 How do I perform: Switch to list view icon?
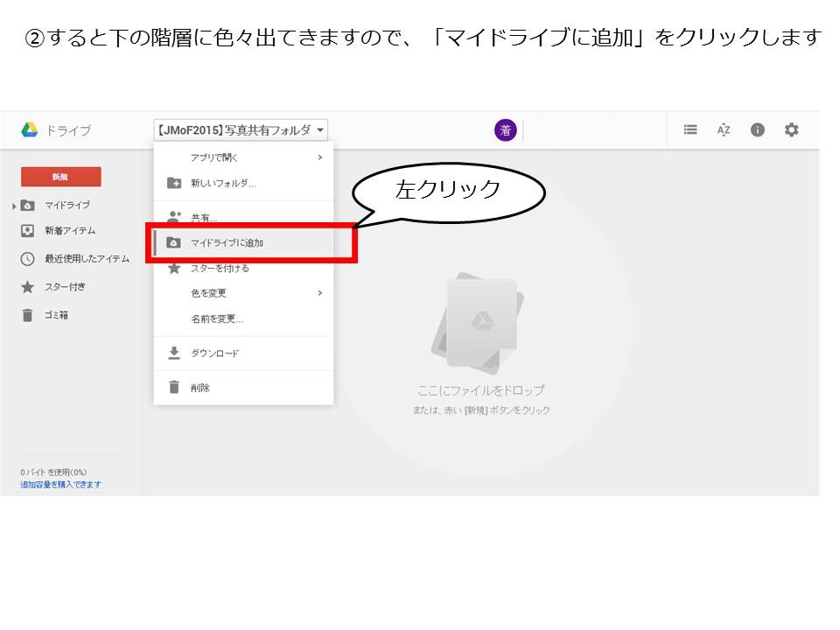690,129
